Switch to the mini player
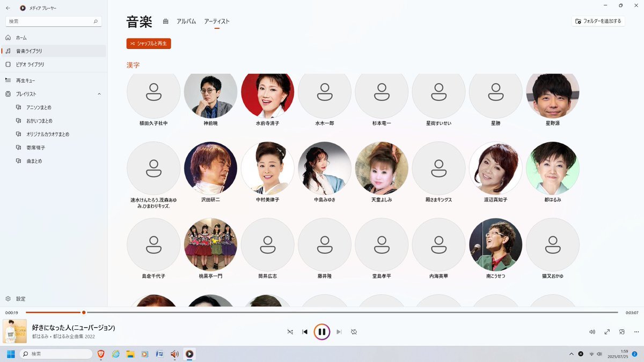This screenshot has width=644, height=362. (622, 332)
